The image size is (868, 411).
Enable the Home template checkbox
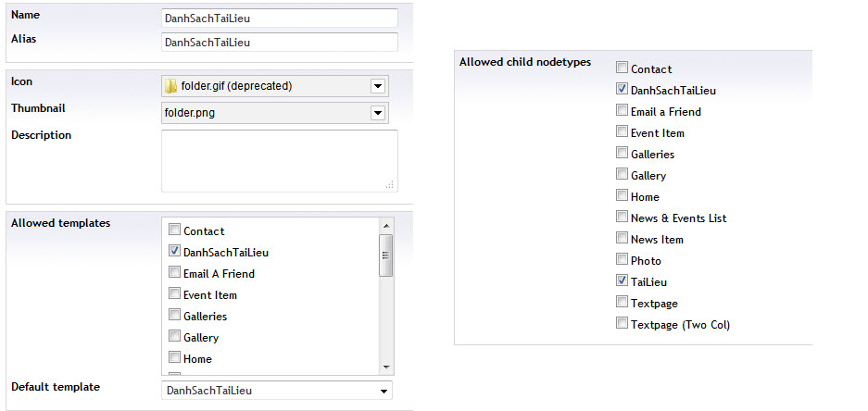tap(174, 358)
